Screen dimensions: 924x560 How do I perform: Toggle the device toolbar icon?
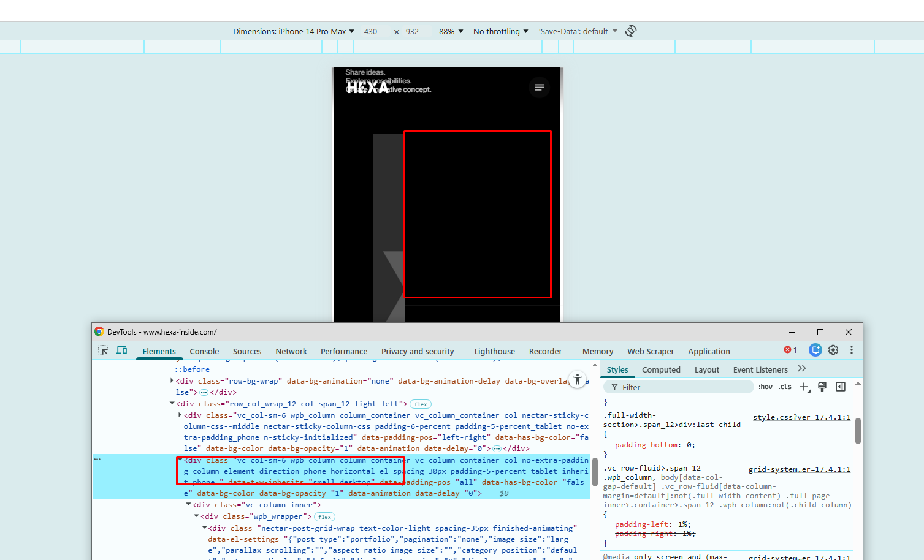pos(121,350)
